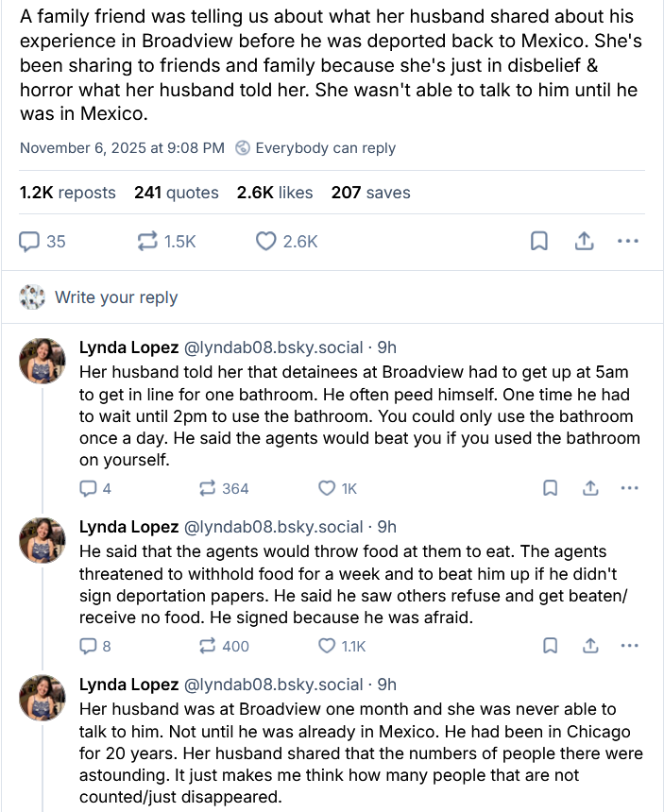Screen dimensions: 664x812
Task: Like the main post with 2.6K likes
Action: click(x=266, y=241)
